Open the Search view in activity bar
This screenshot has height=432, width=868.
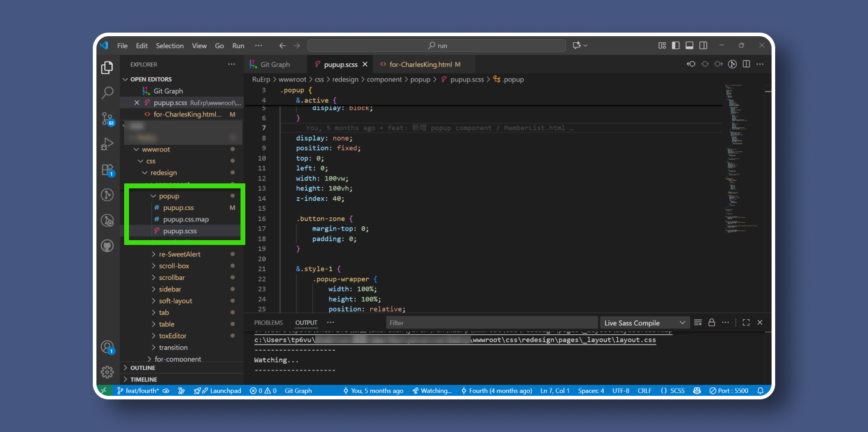pos(107,93)
